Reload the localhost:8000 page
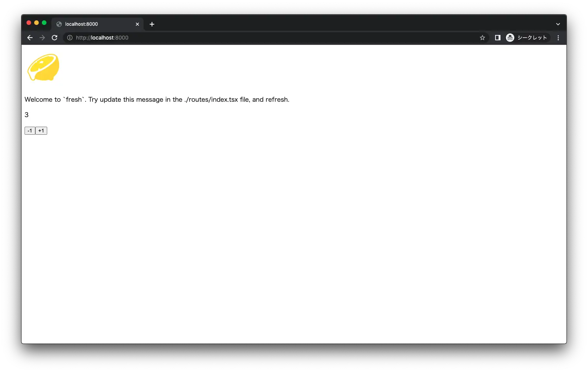588x372 pixels. point(55,38)
